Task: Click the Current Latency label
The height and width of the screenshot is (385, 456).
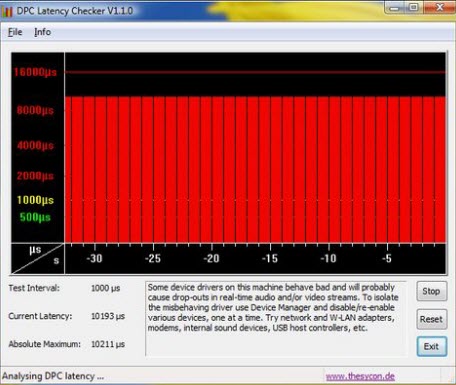Action: click(x=40, y=316)
